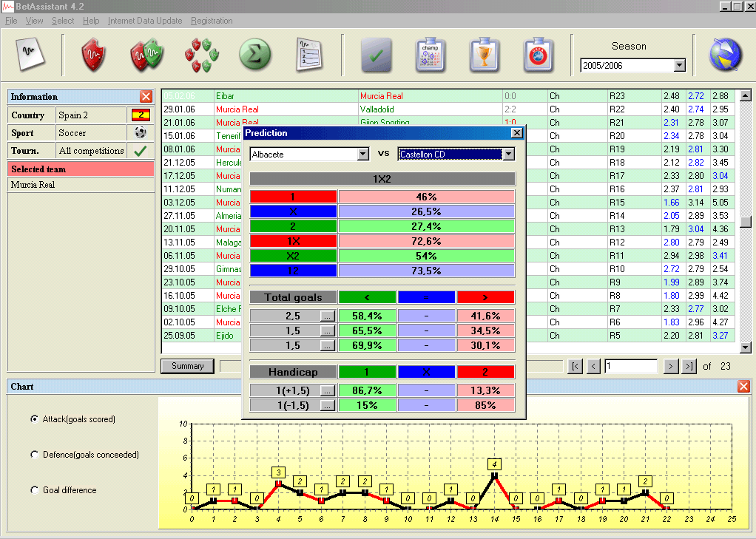Click the red 1X outcome color bar
This screenshot has width=756, height=539.
(294, 241)
